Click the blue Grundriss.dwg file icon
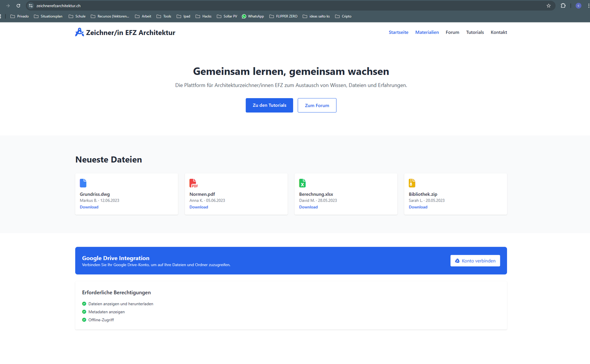The width and height of the screenshot is (590, 364). [83, 183]
